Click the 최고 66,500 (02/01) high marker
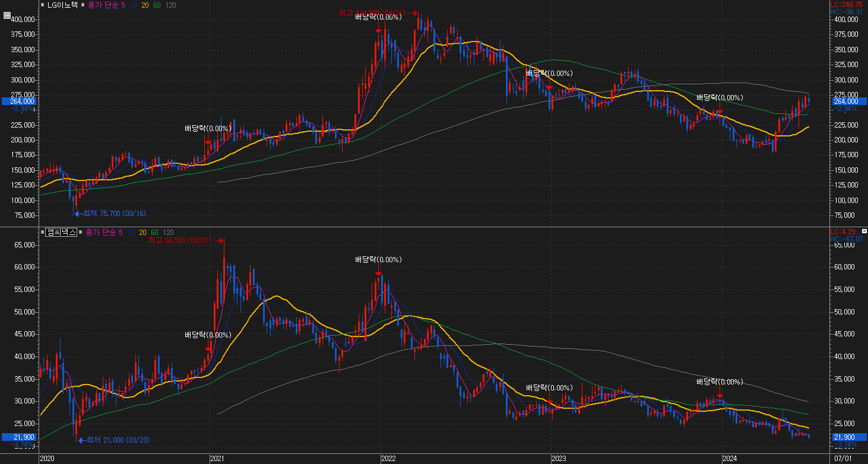This screenshot has height=464, width=868. [x=186, y=240]
